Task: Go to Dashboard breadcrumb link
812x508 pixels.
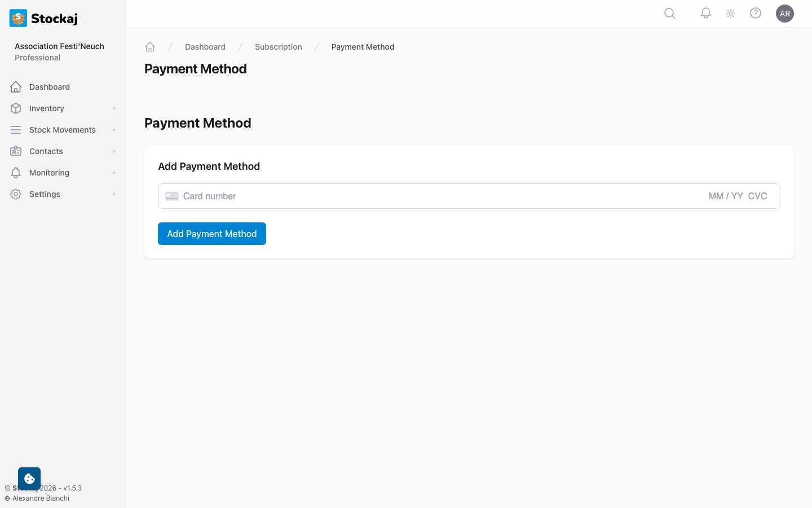Action: (205, 47)
